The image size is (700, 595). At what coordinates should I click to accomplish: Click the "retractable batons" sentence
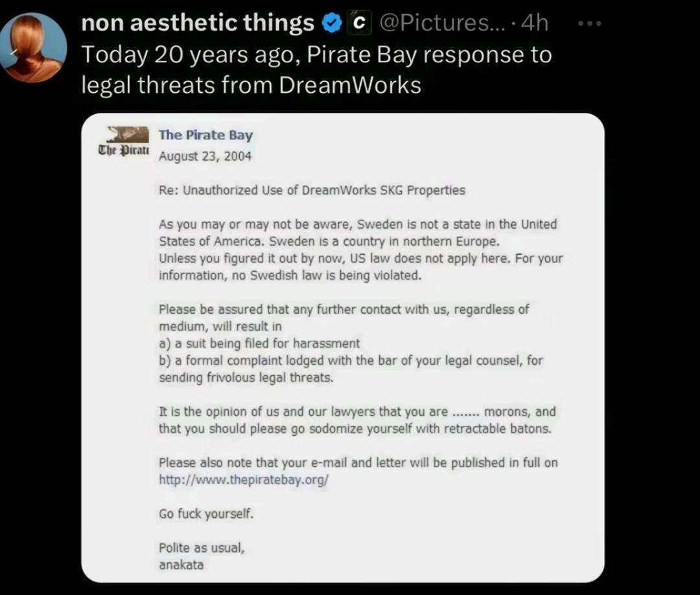click(355, 429)
